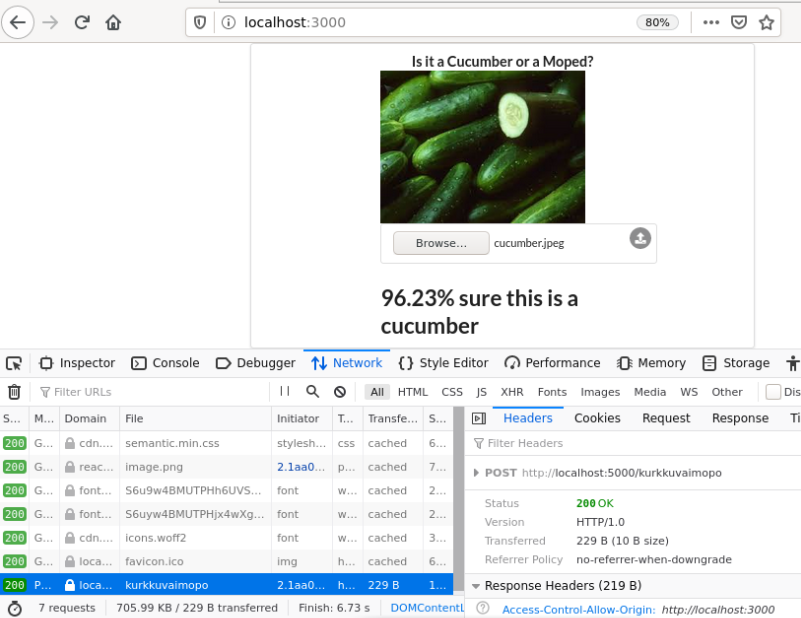The width and height of the screenshot is (801, 618).
Task: Expand the POST request URL details
Action: pos(476,473)
